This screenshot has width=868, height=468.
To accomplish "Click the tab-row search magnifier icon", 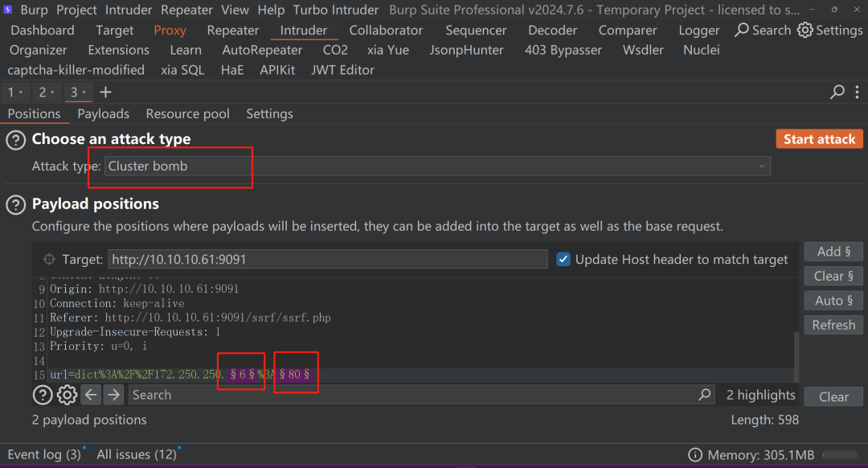I will pos(837,92).
